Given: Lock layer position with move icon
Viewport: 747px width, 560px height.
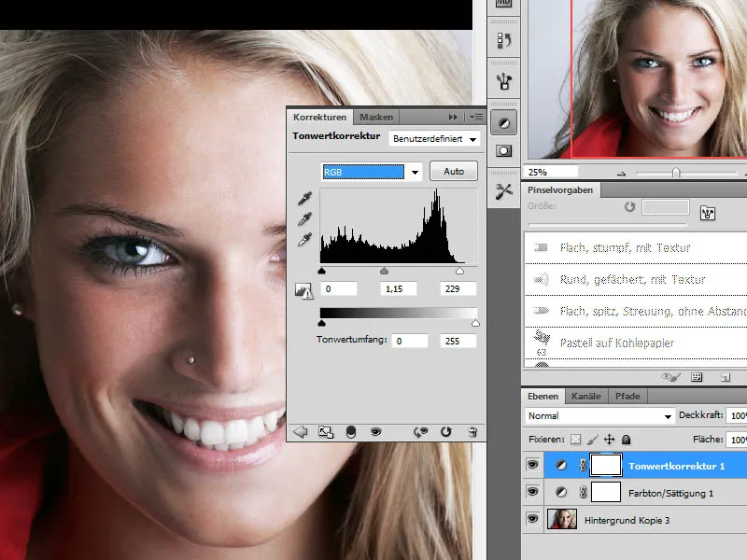Looking at the screenshot, I should click(x=610, y=439).
